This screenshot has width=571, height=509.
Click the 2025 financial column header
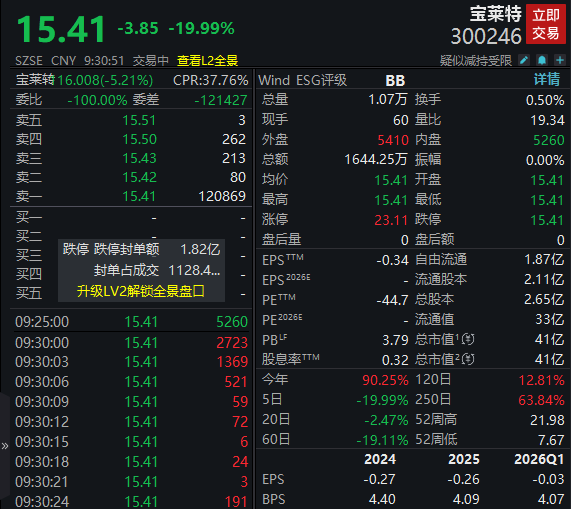pyautogui.click(x=464, y=459)
